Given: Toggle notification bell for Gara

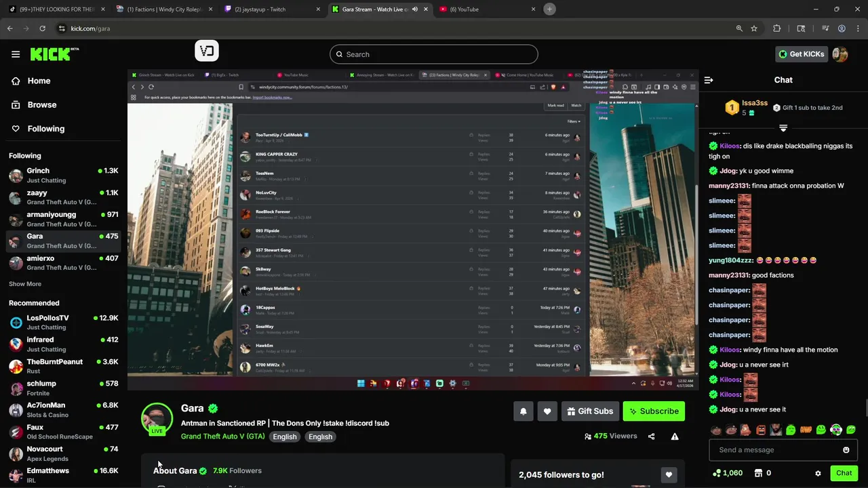Looking at the screenshot, I should click(x=524, y=411).
